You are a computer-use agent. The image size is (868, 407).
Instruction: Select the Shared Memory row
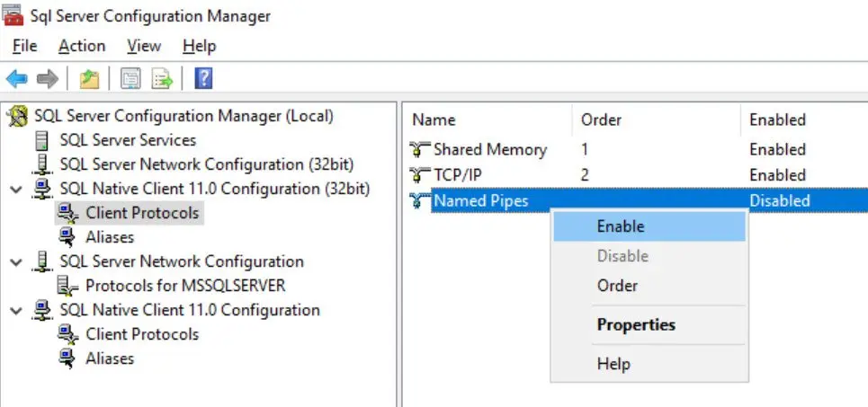639,149
